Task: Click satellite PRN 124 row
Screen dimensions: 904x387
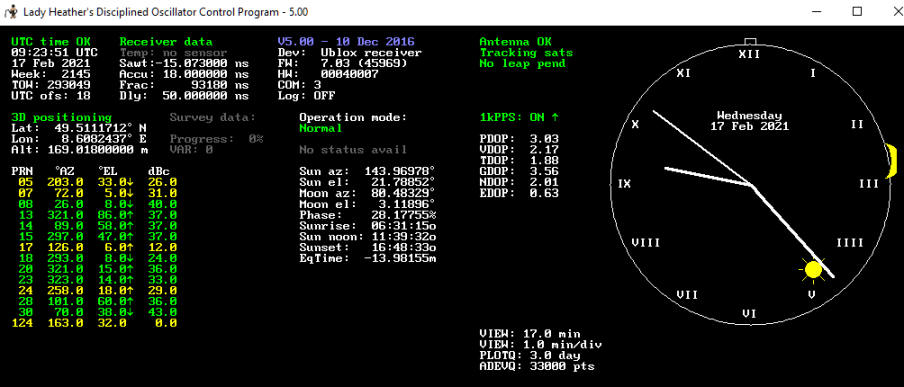Action: tap(94, 324)
